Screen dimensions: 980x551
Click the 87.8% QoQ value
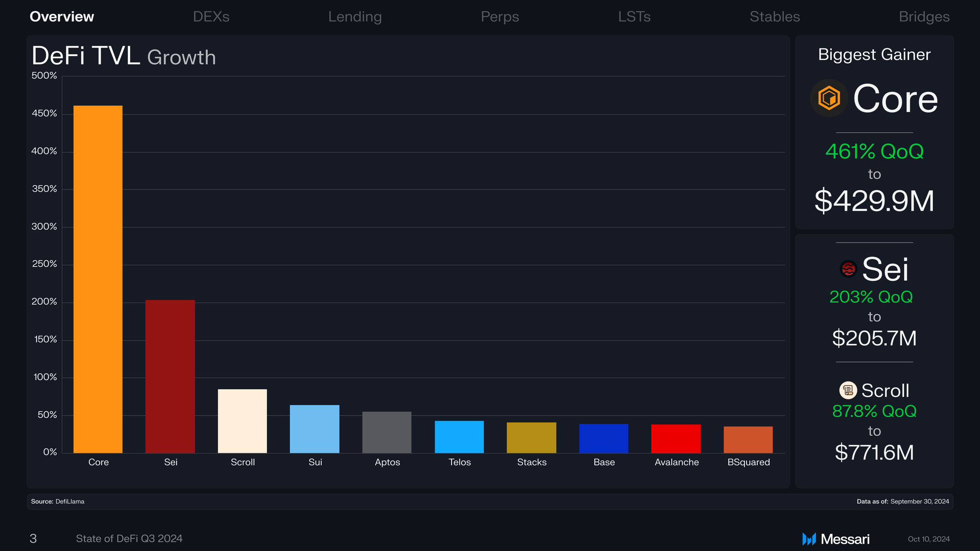(874, 412)
